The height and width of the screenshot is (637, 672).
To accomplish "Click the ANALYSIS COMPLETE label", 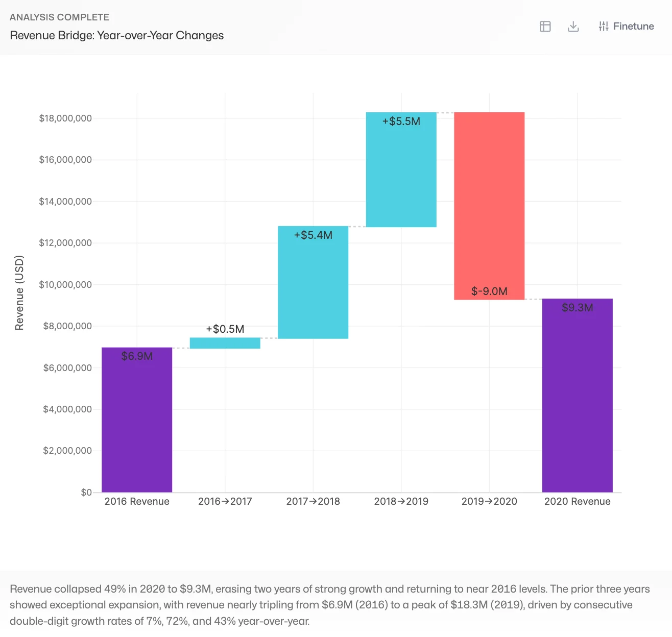I will tap(59, 17).
